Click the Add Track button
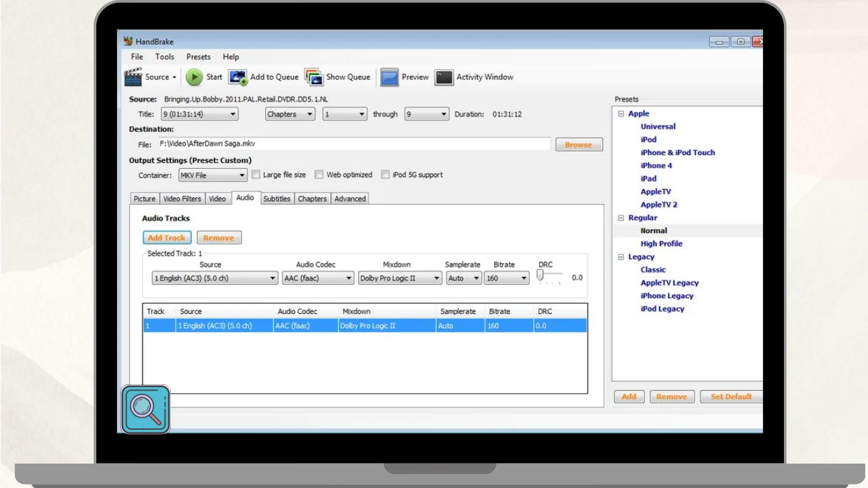 tap(167, 238)
